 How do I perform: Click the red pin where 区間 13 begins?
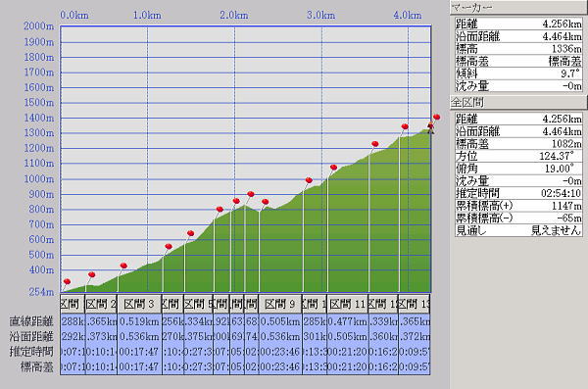coord(405,126)
